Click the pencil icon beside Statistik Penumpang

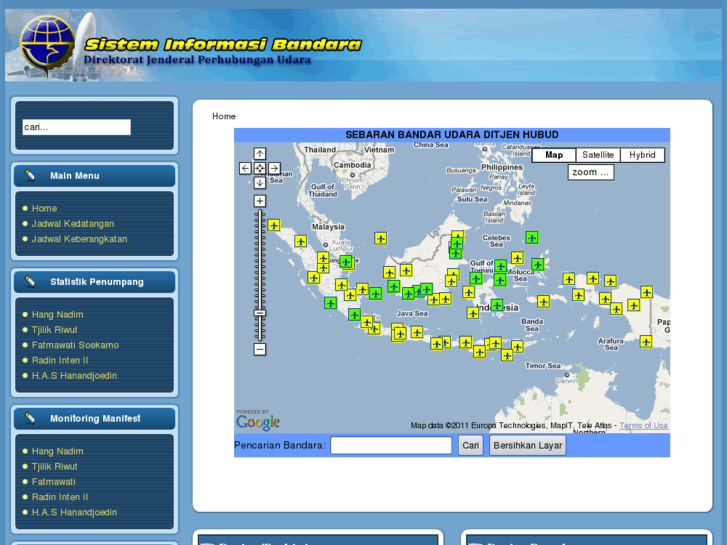(30, 282)
